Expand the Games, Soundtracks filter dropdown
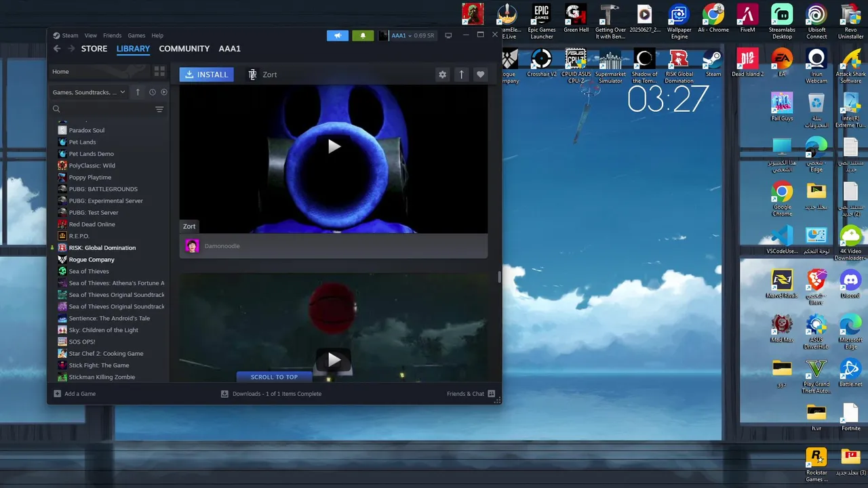This screenshot has height=488, width=868. click(89, 92)
